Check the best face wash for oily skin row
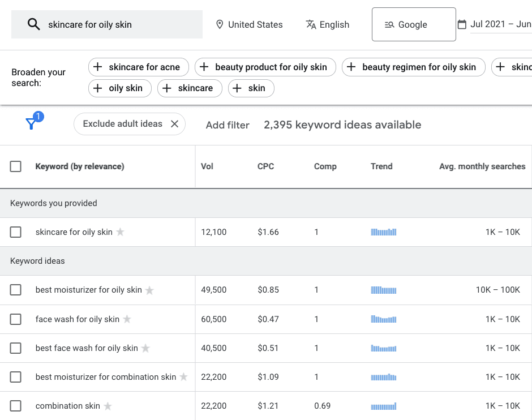532x420 pixels. click(x=16, y=348)
